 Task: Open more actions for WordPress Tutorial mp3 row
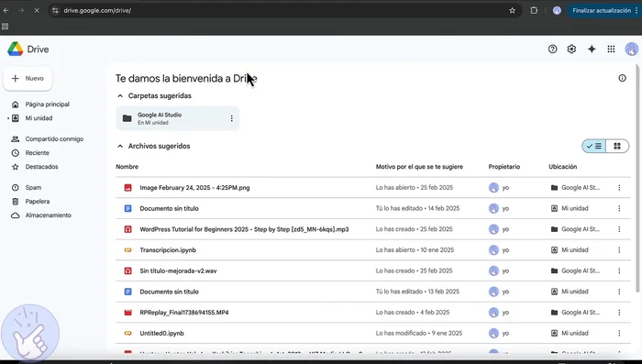tap(619, 229)
